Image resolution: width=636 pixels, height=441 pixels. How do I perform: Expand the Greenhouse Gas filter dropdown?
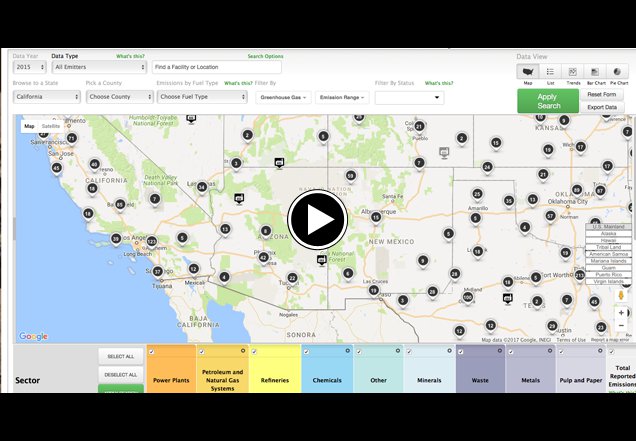tap(283, 97)
